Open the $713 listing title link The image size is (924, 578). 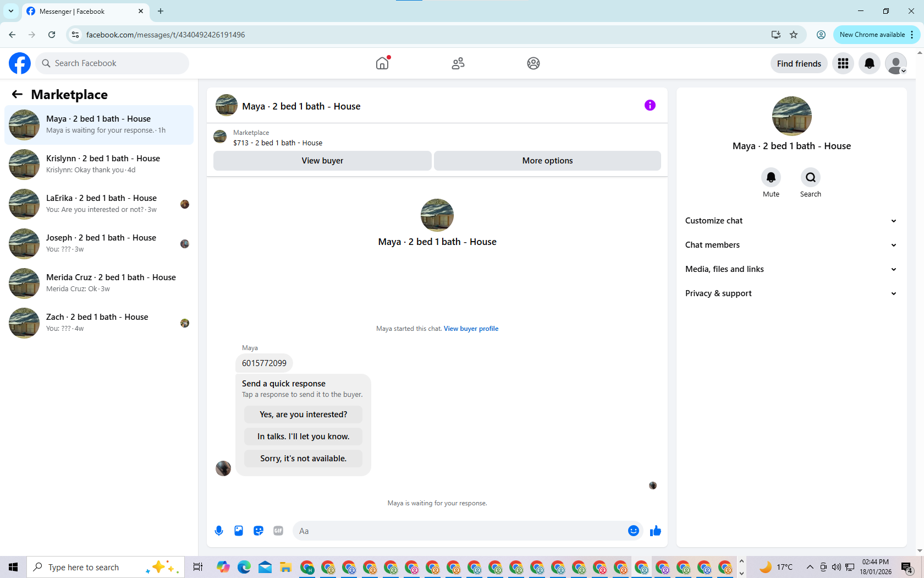tap(278, 143)
